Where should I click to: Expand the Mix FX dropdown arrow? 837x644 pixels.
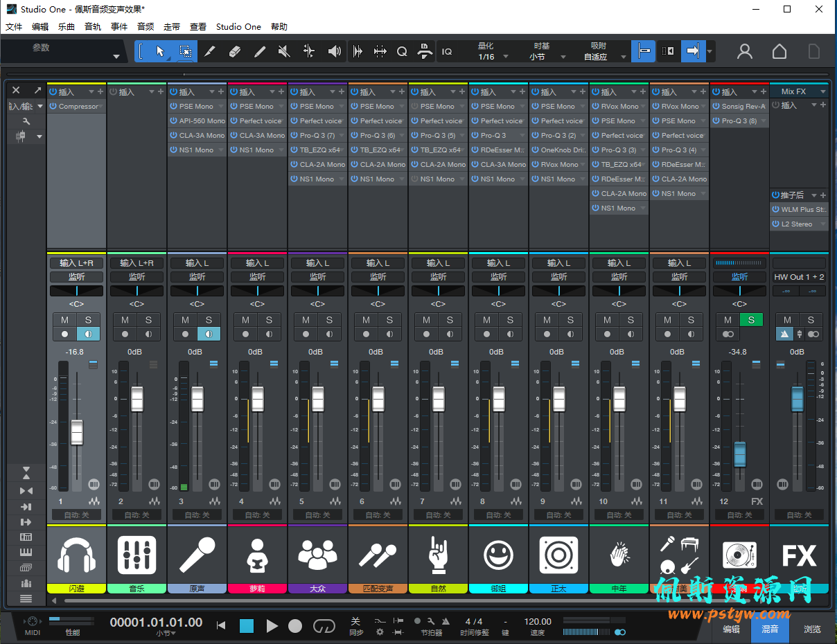click(x=823, y=92)
